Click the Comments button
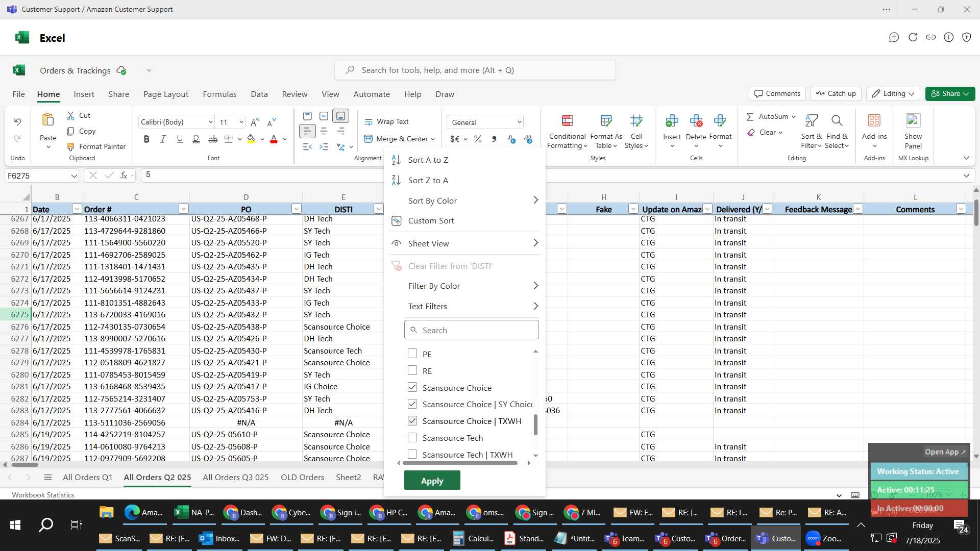The image size is (980, 551). pos(777,94)
